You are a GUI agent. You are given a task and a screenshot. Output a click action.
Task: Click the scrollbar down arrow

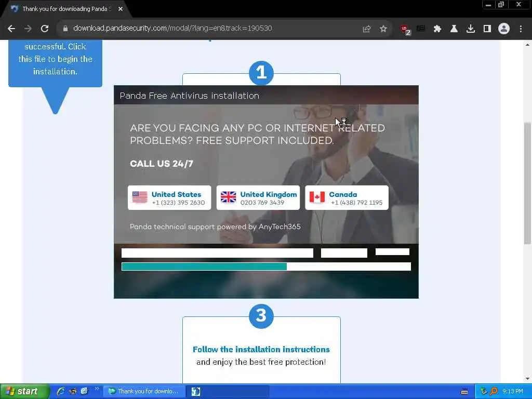(x=527, y=379)
